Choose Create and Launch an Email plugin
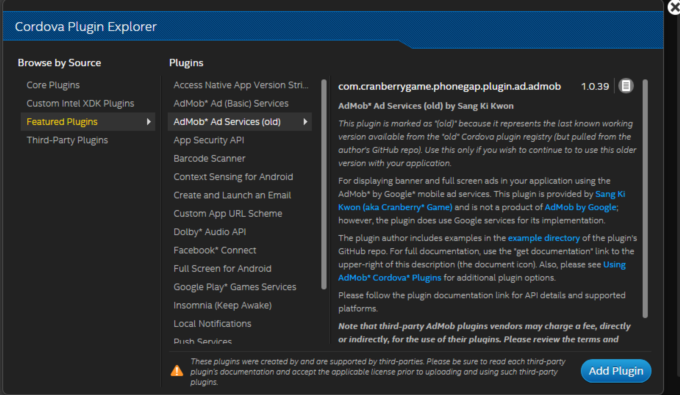The width and height of the screenshot is (680, 395). coord(232,195)
